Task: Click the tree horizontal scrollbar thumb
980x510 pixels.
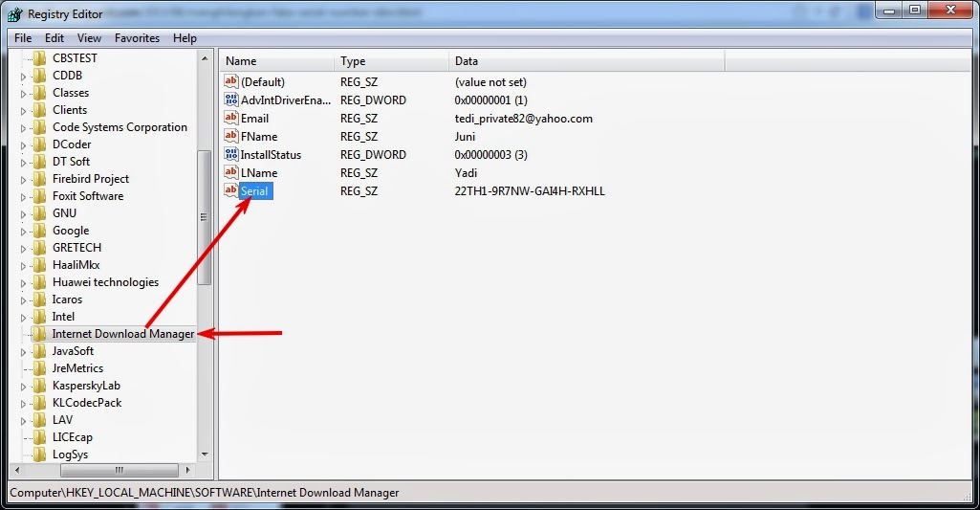Action: (119, 469)
